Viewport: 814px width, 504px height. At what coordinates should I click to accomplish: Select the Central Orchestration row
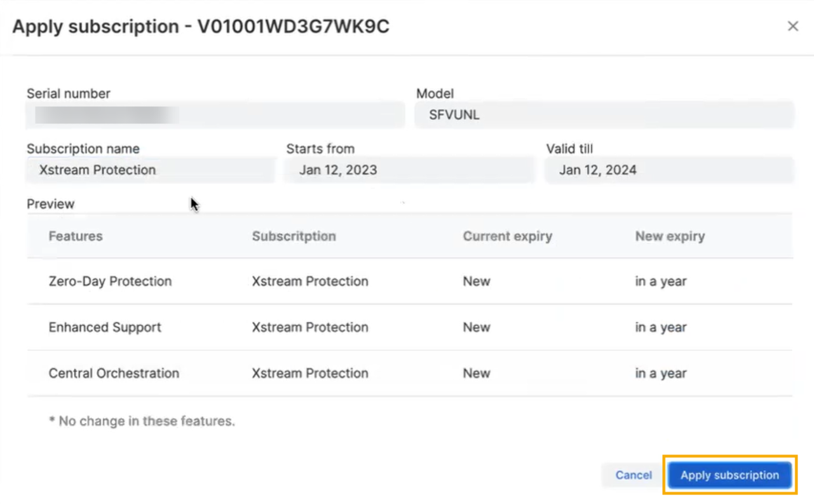(114, 373)
